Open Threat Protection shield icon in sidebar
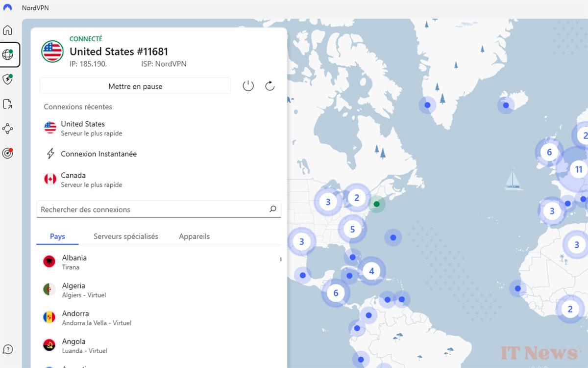Viewport: 588px width, 368px height. point(7,79)
